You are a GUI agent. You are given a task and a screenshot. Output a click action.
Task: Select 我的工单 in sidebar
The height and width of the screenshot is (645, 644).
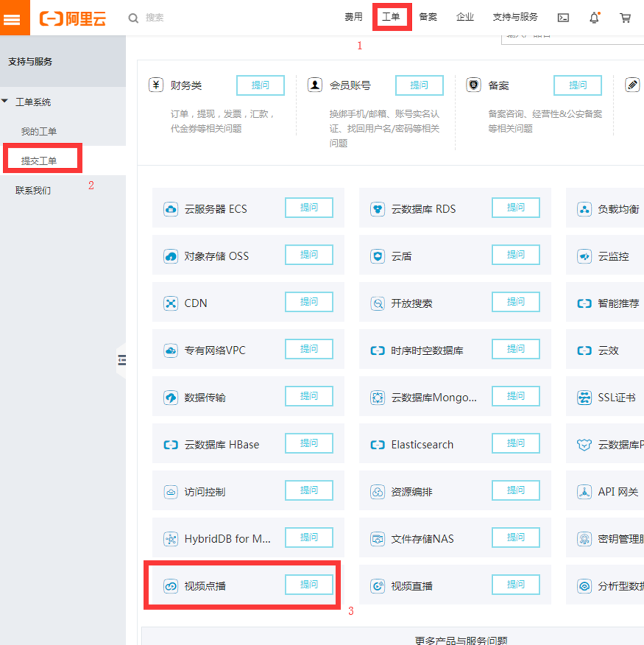pyautogui.click(x=39, y=131)
